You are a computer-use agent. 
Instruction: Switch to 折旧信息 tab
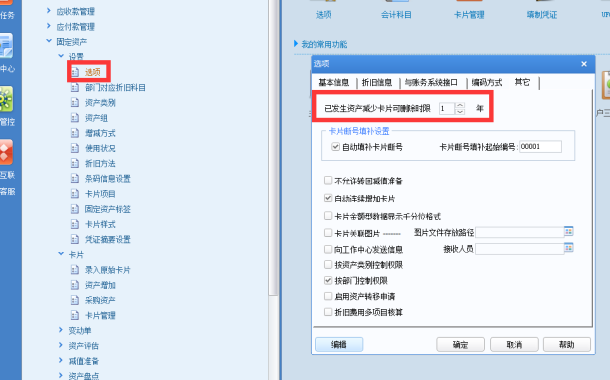(x=377, y=82)
